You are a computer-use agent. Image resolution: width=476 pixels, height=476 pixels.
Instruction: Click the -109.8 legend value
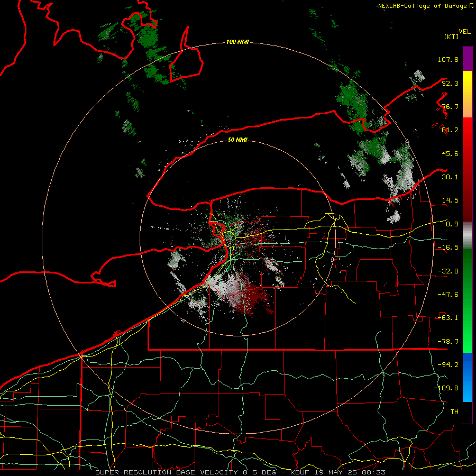tap(446, 388)
